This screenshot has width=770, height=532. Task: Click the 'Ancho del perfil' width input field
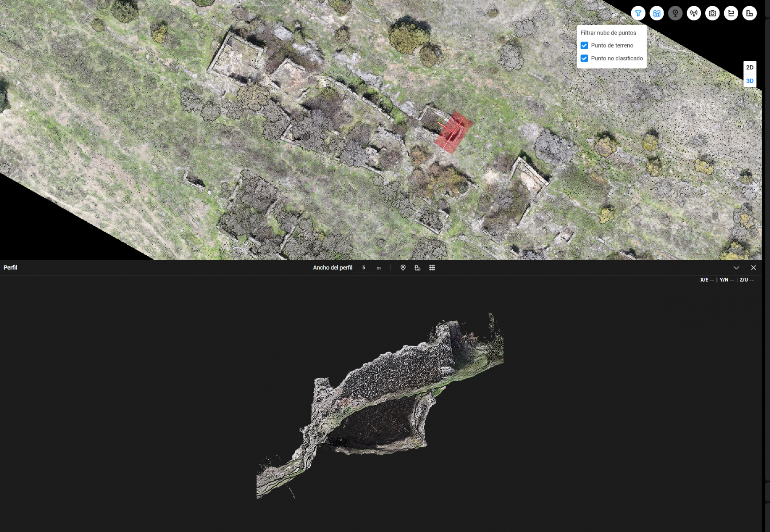tap(364, 268)
